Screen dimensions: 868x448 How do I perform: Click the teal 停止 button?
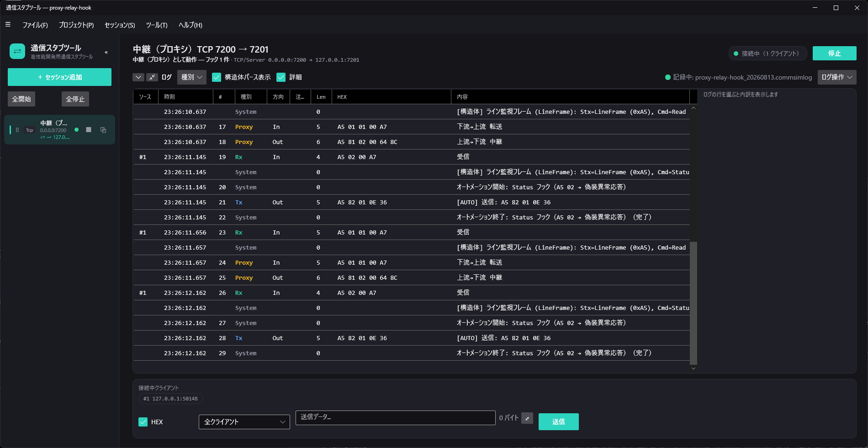[834, 53]
